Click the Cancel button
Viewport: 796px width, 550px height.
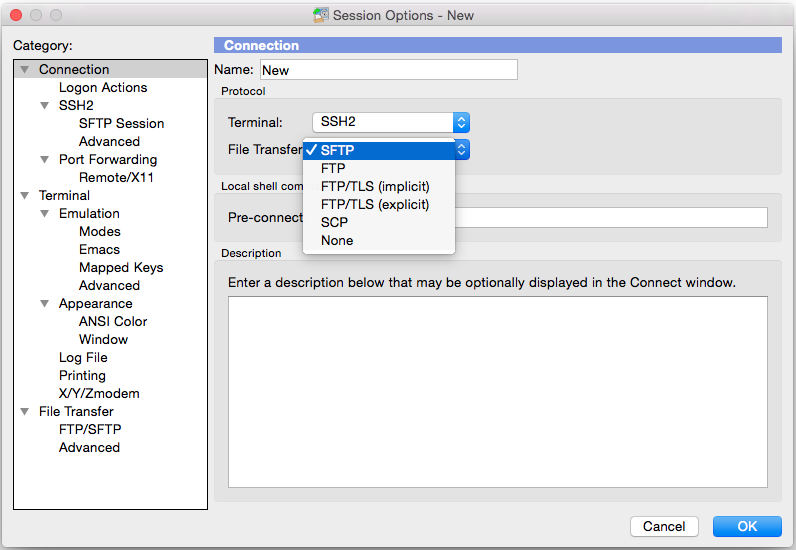[664, 526]
